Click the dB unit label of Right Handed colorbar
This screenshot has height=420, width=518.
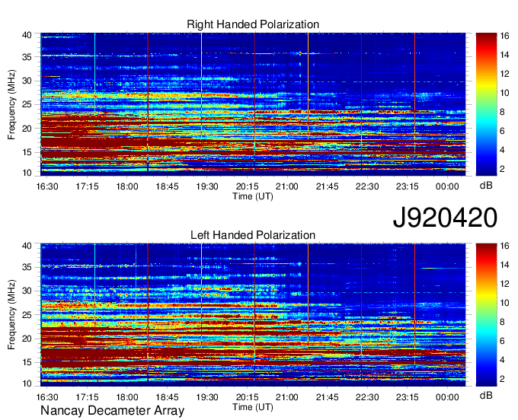pos(486,186)
